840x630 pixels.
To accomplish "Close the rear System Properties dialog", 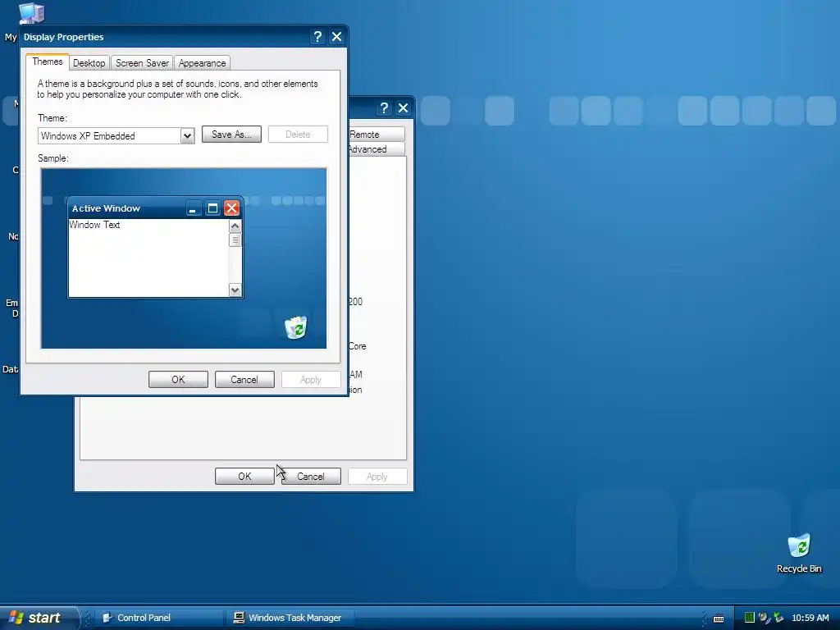I will 403,108.
